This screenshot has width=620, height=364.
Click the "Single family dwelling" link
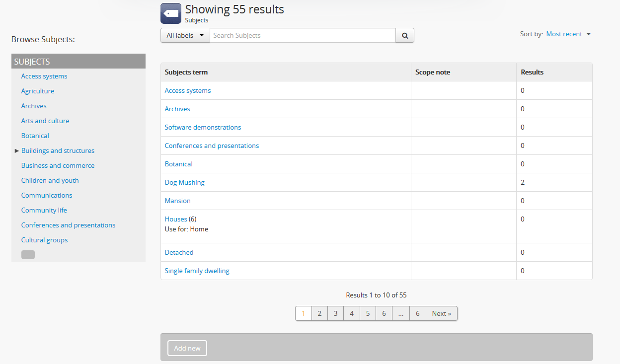coord(197,271)
